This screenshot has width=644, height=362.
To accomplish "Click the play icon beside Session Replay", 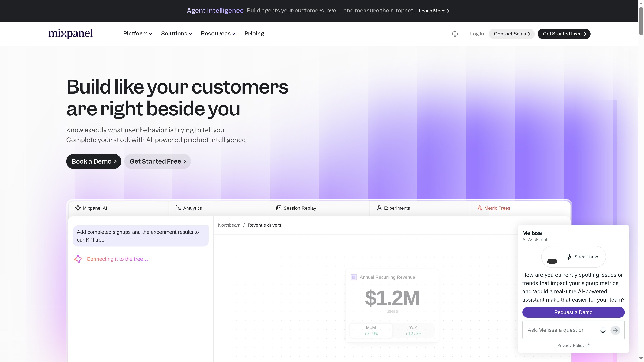I will click(279, 208).
